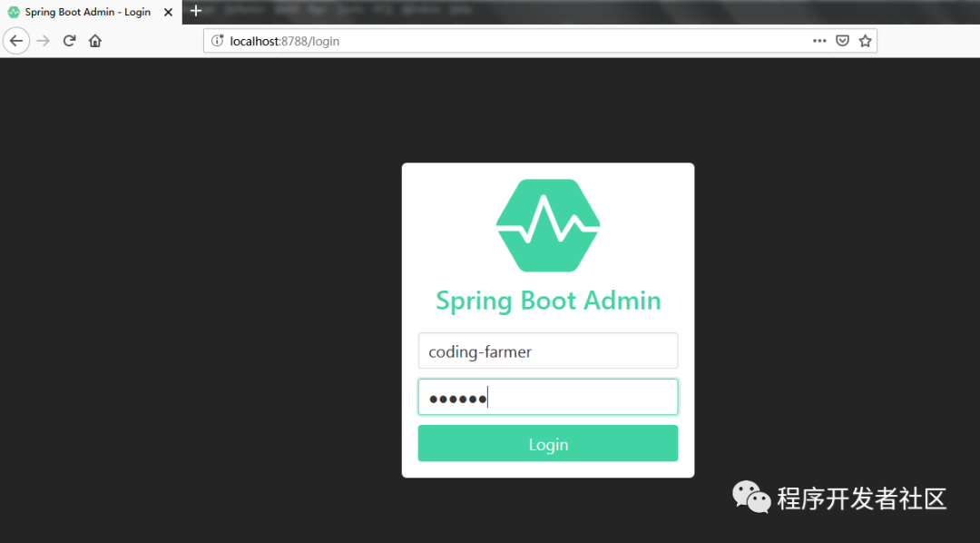This screenshot has height=543, width=980.
Task: Click the browser Back arrow button
Action: (x=16, y=41)
